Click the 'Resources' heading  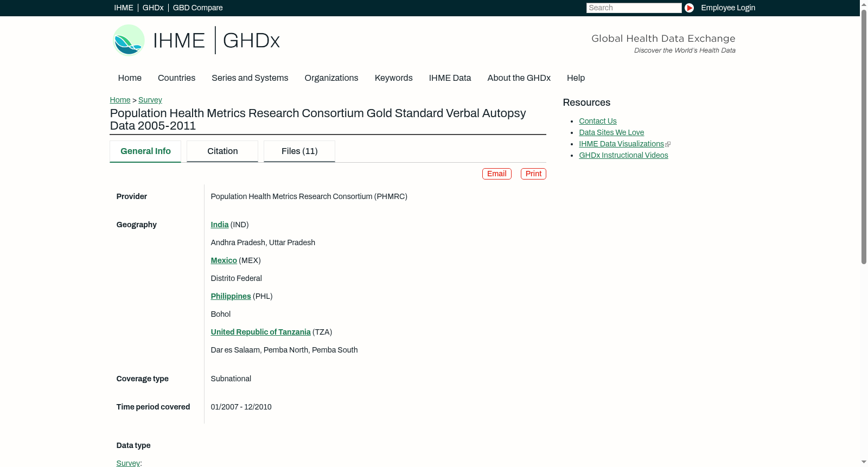(586, 103)
